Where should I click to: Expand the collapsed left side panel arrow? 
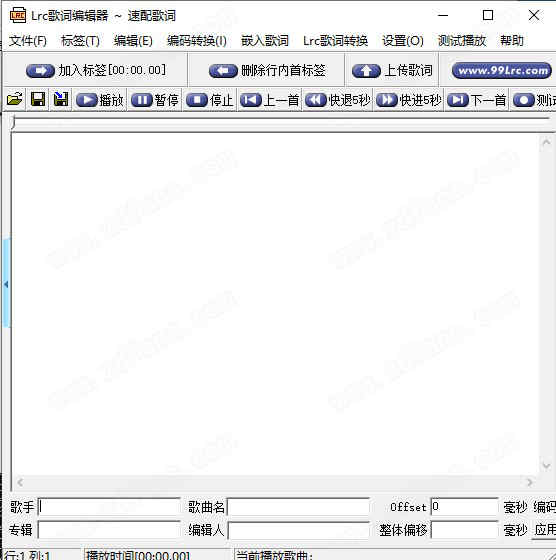pos(6,284)
